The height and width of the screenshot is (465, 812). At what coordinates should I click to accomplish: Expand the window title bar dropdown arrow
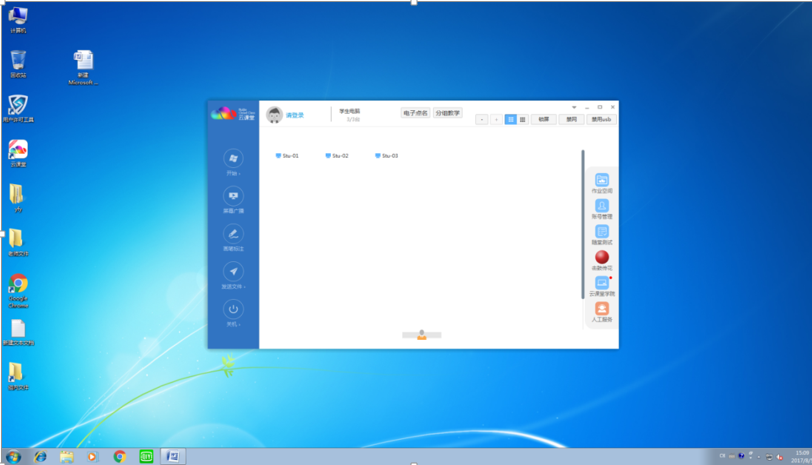(x=574, y=106)
